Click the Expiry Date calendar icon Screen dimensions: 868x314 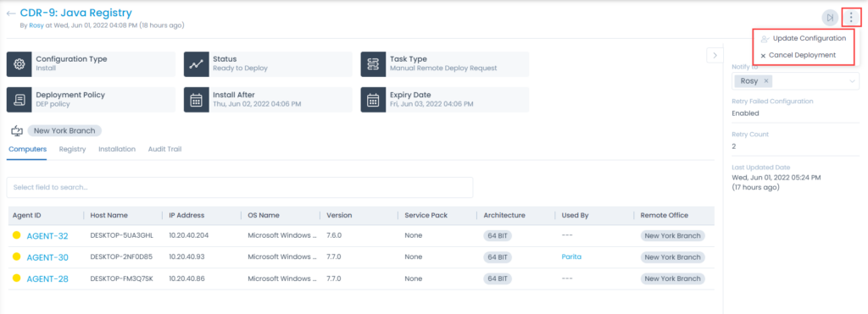(373, 100)
